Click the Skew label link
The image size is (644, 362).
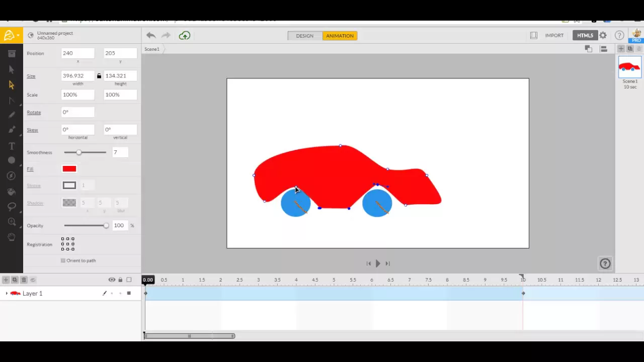[32, 130]
